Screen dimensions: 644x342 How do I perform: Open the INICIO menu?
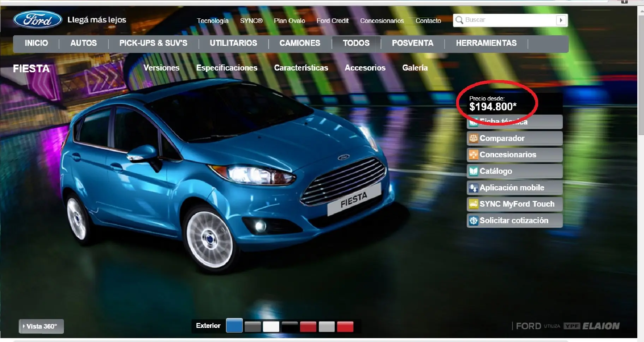pos(36,43)
